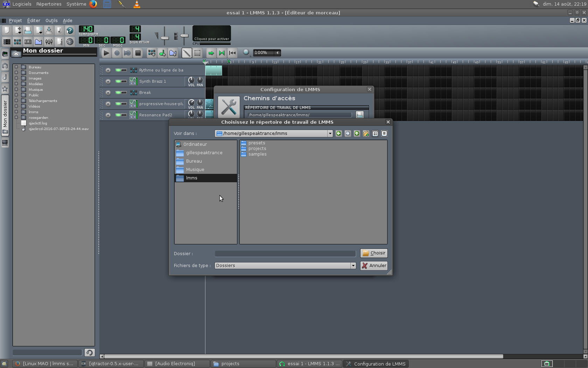Screen dimensions: 588x368
Task: Expand the Bureau folder in Mon dossier
Action: coord(16,67)
